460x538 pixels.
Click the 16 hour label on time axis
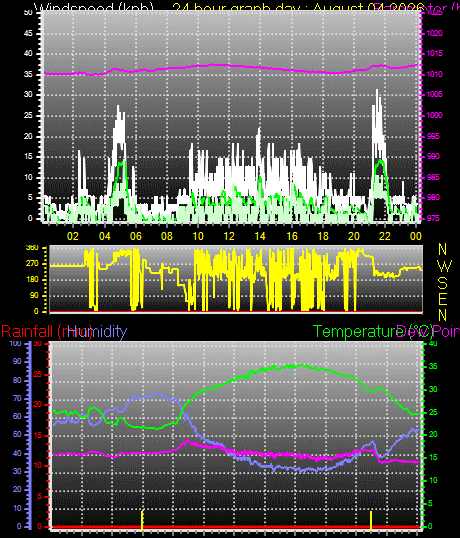[x=292, y=236]
